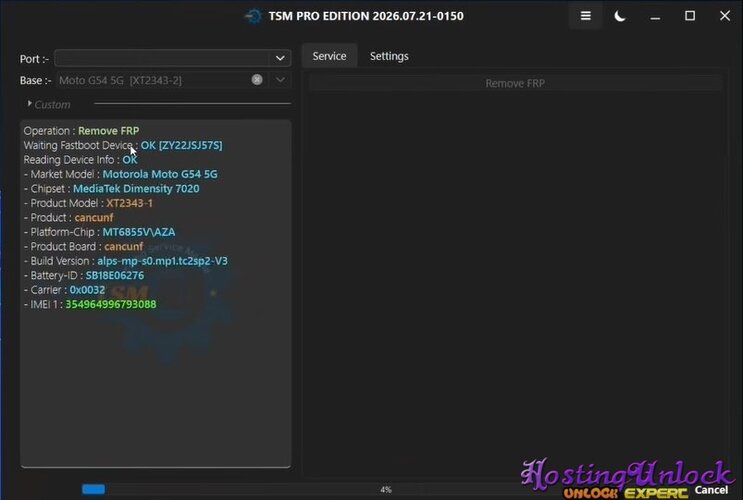Toggle dark mode moon icon

tap(620, 16)
